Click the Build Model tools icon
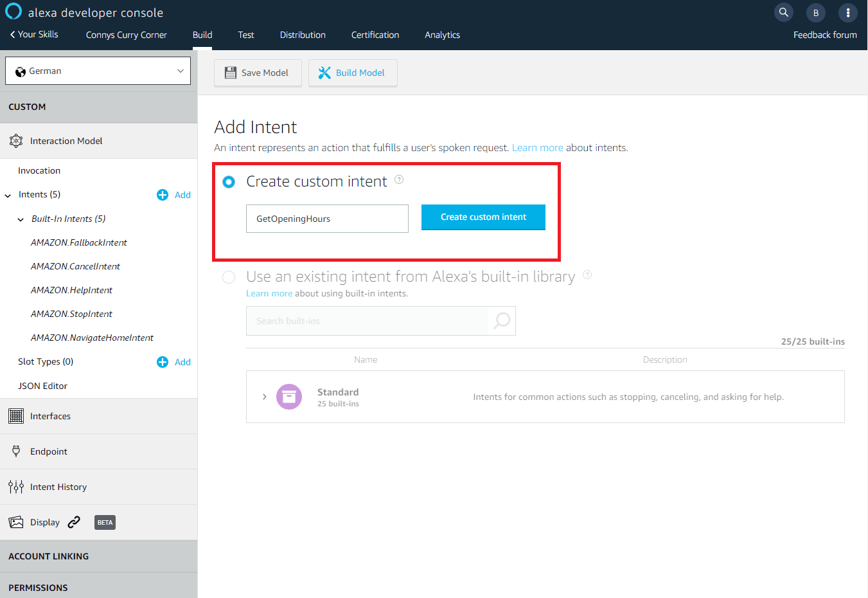The height and width of the screenshot is (598, 868). click(x=324, y=73)
